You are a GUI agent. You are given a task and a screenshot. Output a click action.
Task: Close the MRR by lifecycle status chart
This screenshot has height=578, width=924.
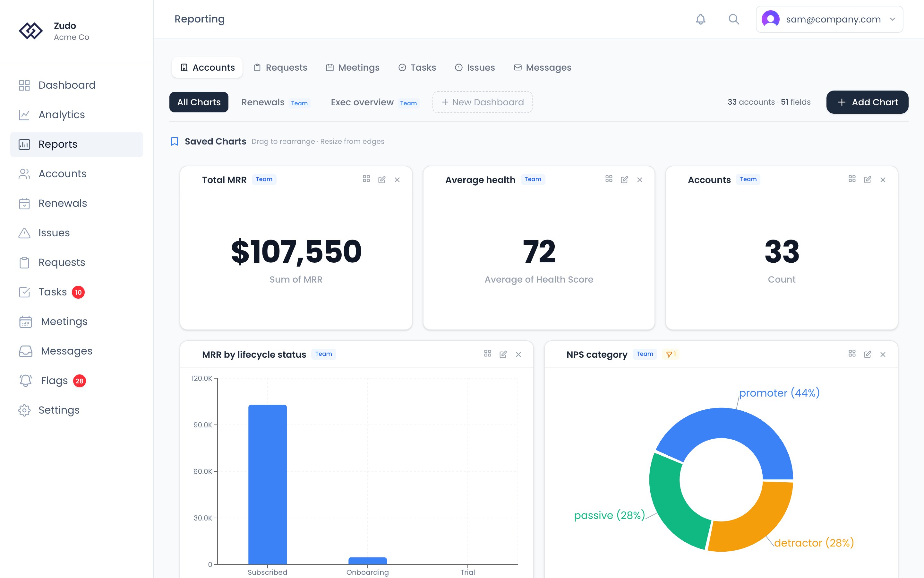[x=518, y=355]
